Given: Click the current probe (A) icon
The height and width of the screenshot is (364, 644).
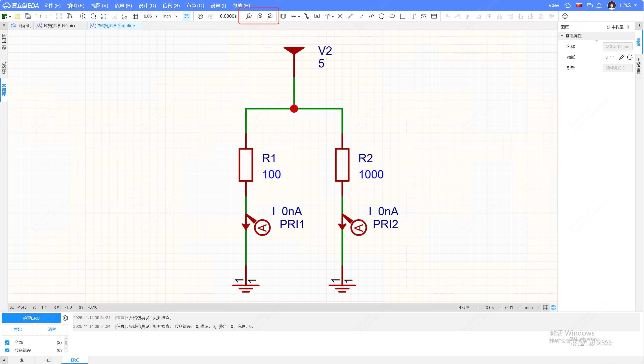Looking at the screenshot, I should 260,16.
